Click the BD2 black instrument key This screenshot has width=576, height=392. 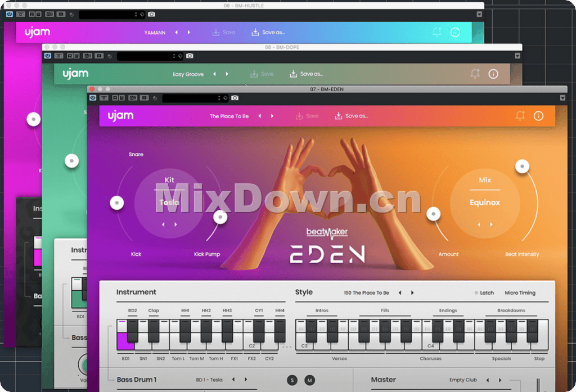click(133, 330)
